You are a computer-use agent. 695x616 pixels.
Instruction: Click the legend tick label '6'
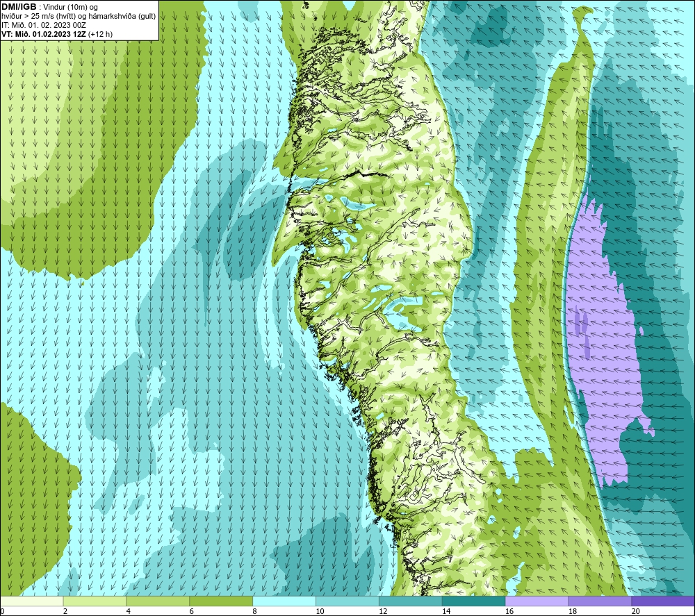[x=192, y=611]
